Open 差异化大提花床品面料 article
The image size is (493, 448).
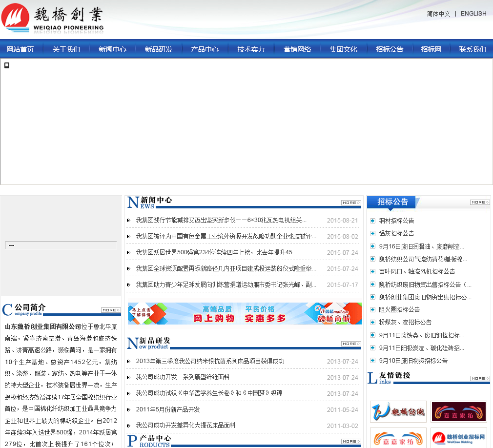[x=185, y=426]
